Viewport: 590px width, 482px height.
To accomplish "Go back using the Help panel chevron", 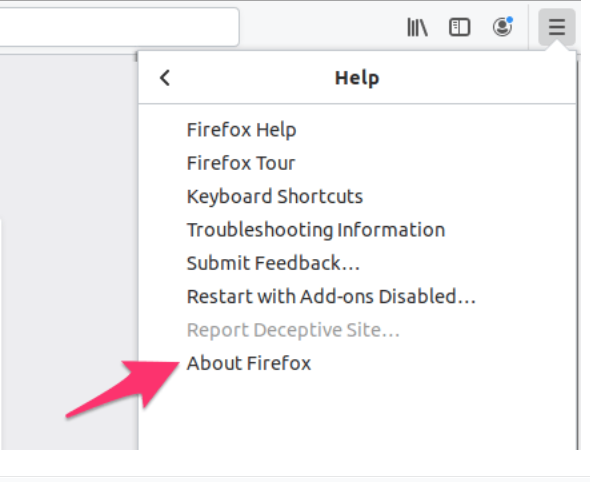I will (165, 78).
